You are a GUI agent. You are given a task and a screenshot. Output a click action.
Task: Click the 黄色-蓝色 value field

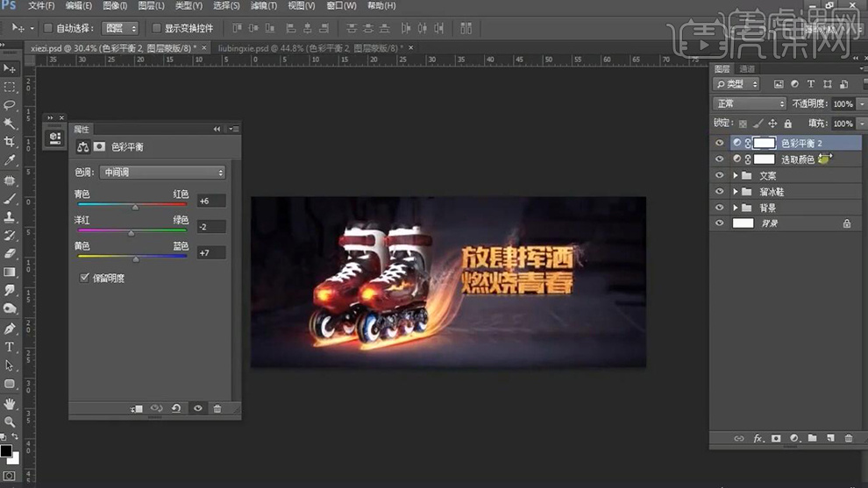(x=211, y=253)
